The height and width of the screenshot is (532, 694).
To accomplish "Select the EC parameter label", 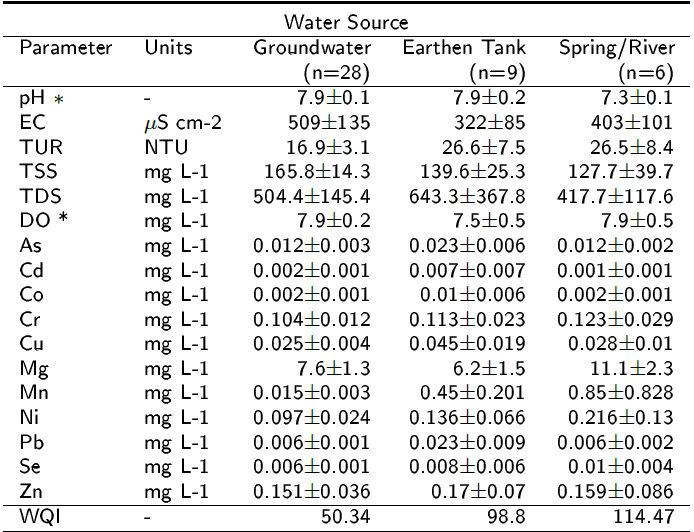I will [x=33, y=122].
